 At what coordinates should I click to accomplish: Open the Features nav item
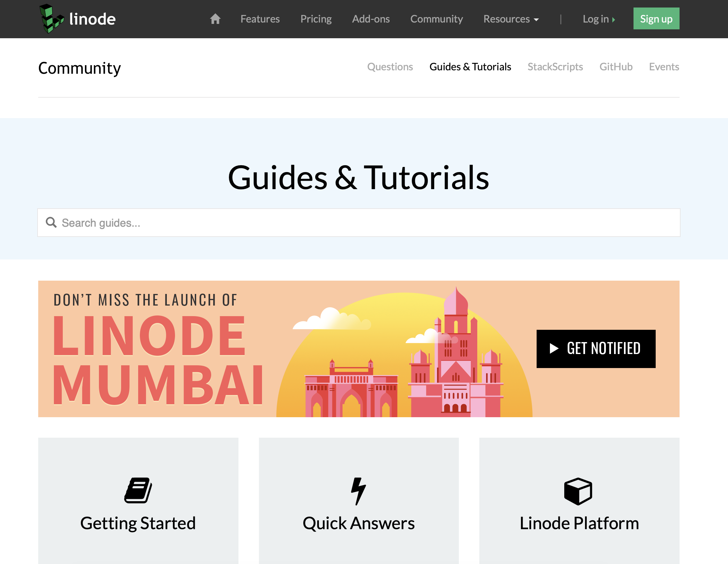(x=260, y=19)
